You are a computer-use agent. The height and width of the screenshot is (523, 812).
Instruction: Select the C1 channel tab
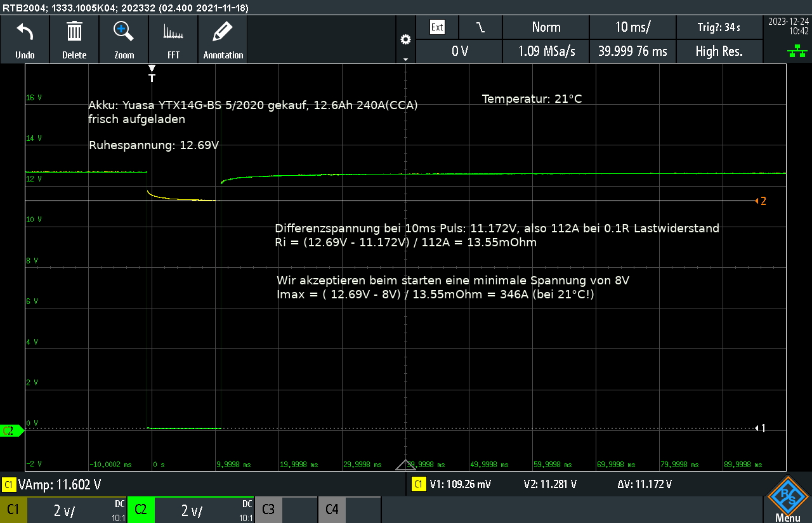click(x=13, y=510)
